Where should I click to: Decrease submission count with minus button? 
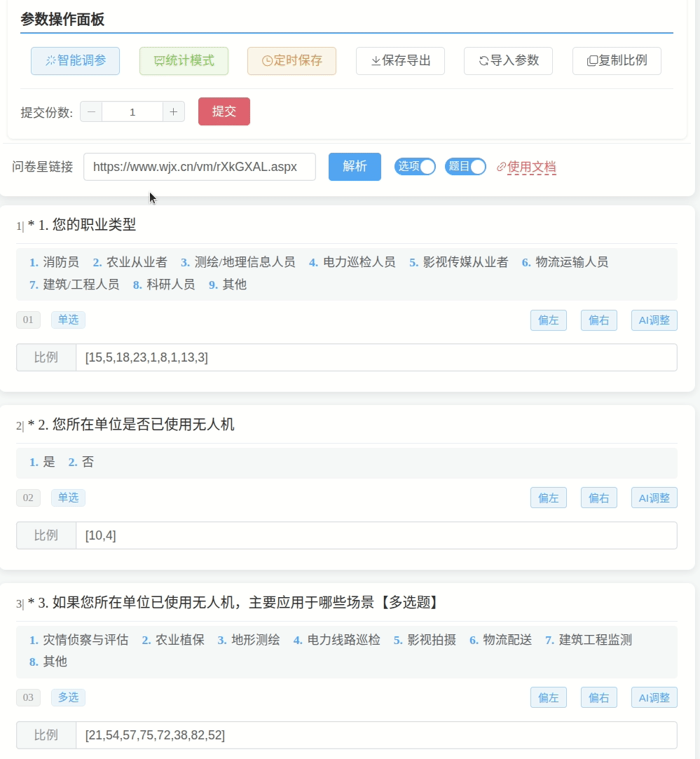[x=91, y=111]
